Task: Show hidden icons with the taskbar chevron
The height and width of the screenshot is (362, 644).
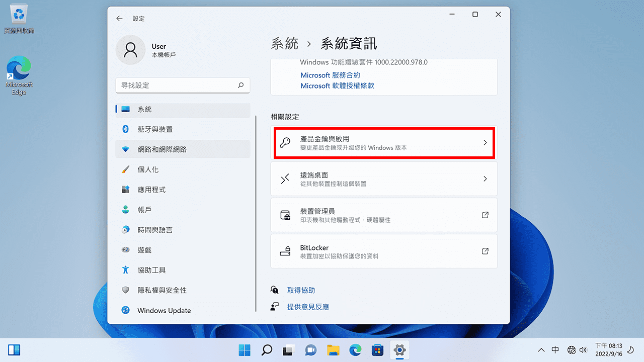Action: pyautogui.click(x=541, y=349)
